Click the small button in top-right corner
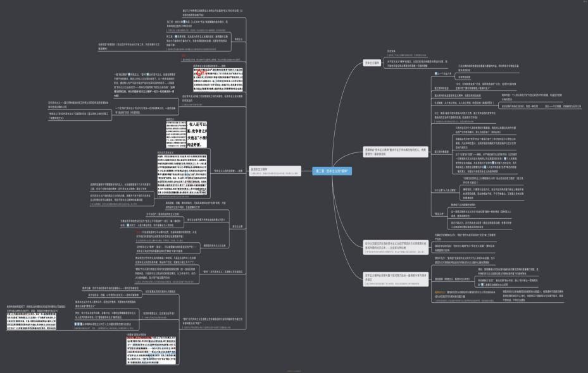Image resolution: width=588 pixels, height=373 pixels. click(x=582, y=3)
